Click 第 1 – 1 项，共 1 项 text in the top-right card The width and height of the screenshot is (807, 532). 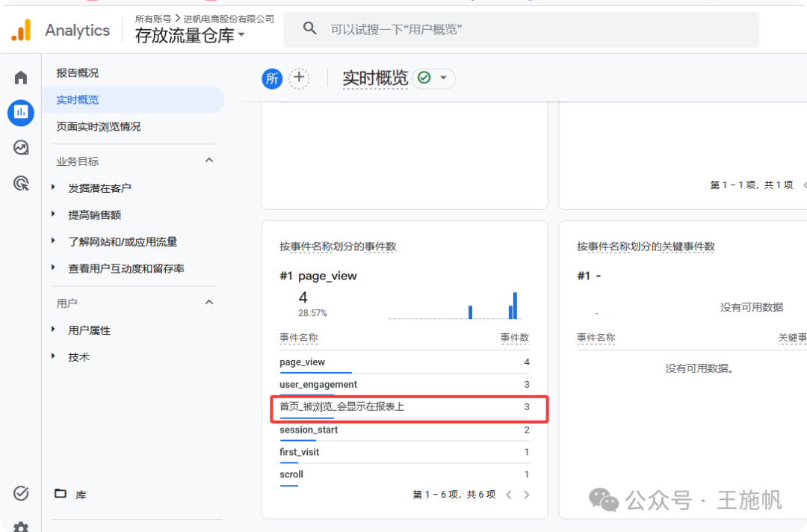(752, 185)
